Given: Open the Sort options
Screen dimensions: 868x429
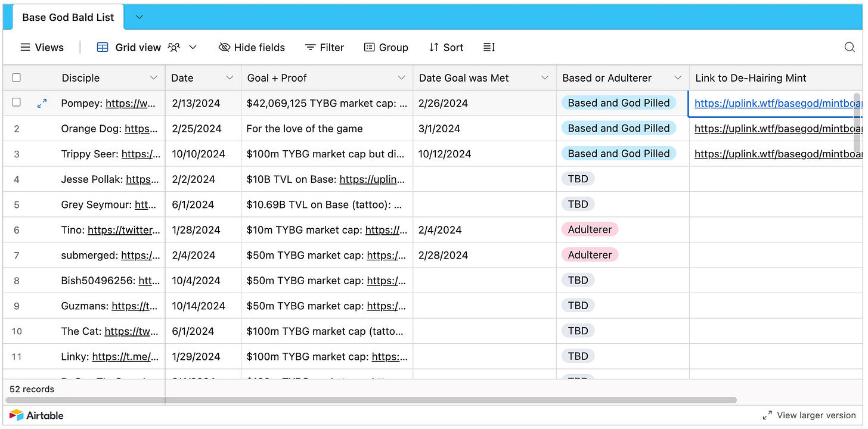Looking at the screenshot, I should 446,47.
